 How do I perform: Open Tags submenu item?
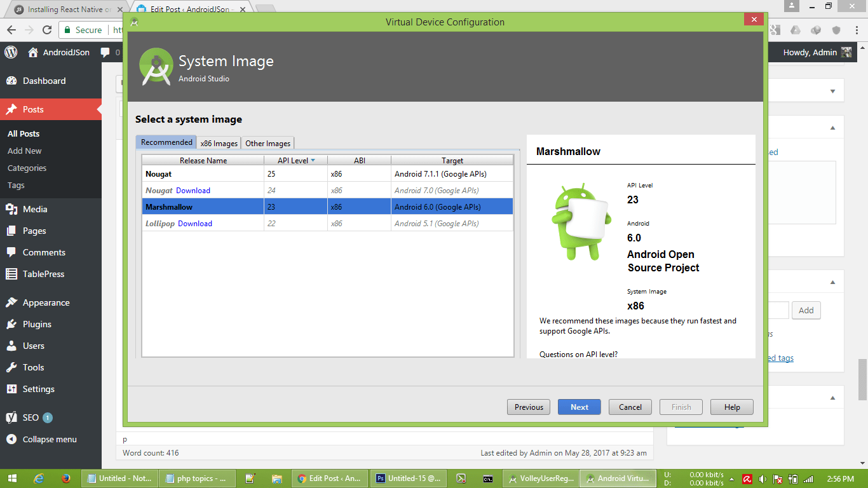16,185
